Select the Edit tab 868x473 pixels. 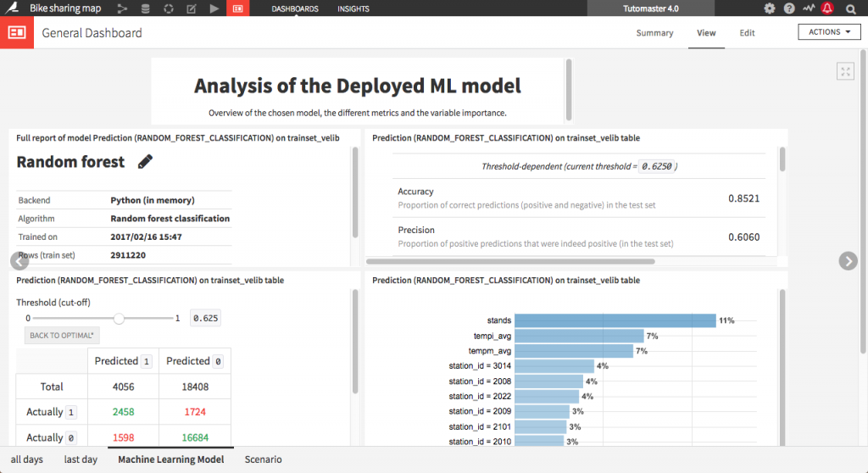[x=747, y=33]
